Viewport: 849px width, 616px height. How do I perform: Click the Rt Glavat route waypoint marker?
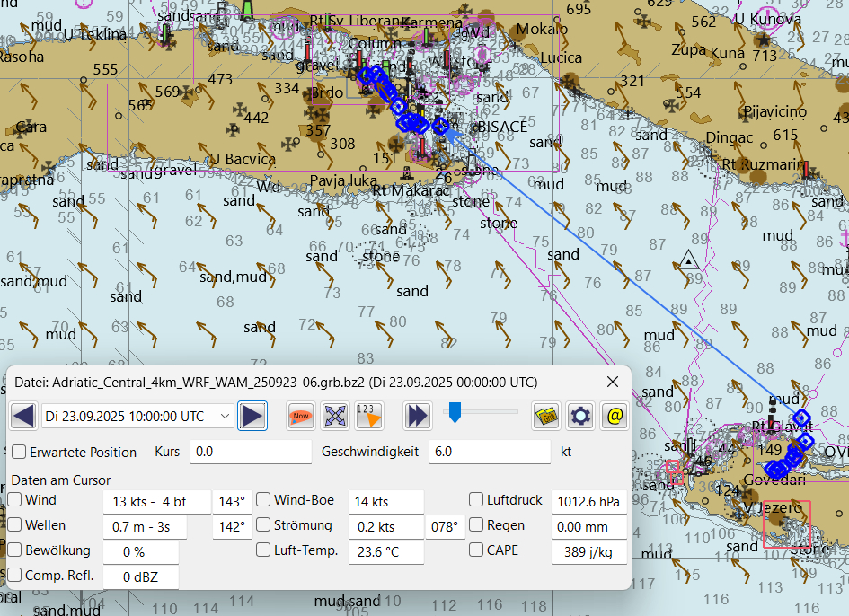click(x=800, y=418)
